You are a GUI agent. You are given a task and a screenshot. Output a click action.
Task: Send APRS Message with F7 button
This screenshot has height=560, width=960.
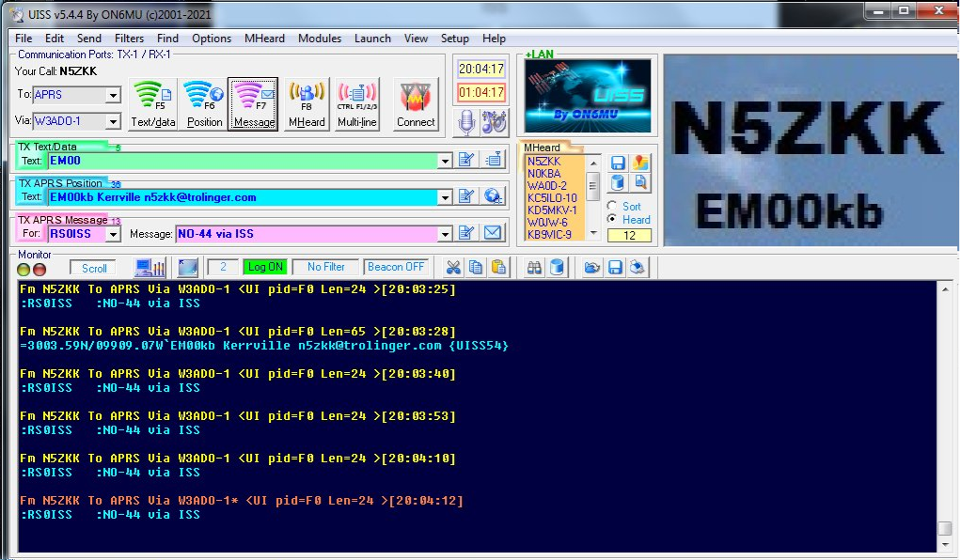(254, 104)
